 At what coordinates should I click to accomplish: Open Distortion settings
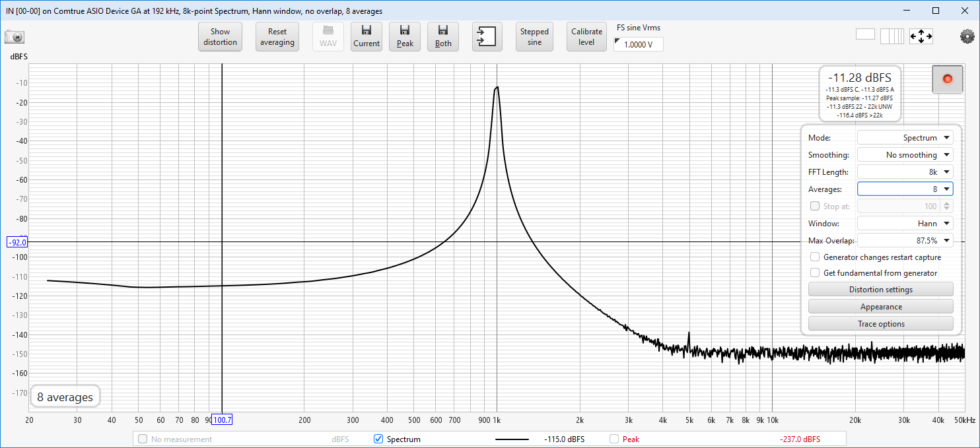click(x=880, y=290)
